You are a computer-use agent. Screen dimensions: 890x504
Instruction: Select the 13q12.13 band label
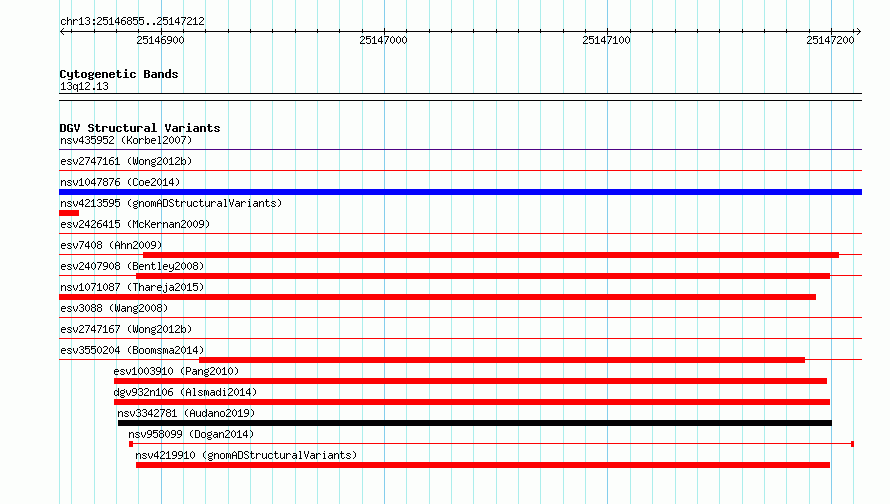click(x=84, y=86)
